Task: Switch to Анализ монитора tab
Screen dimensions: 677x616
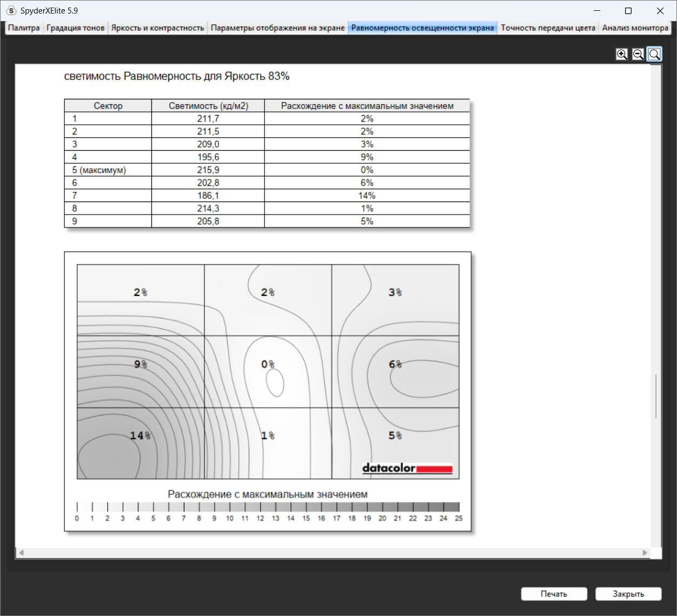Action: pyautogui.click(x=635, y=28)
